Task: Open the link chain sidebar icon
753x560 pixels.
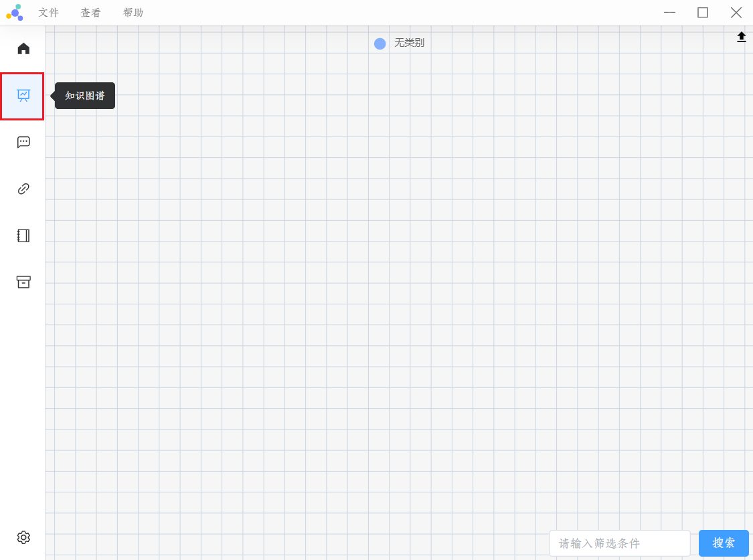Action: [23, 189]
